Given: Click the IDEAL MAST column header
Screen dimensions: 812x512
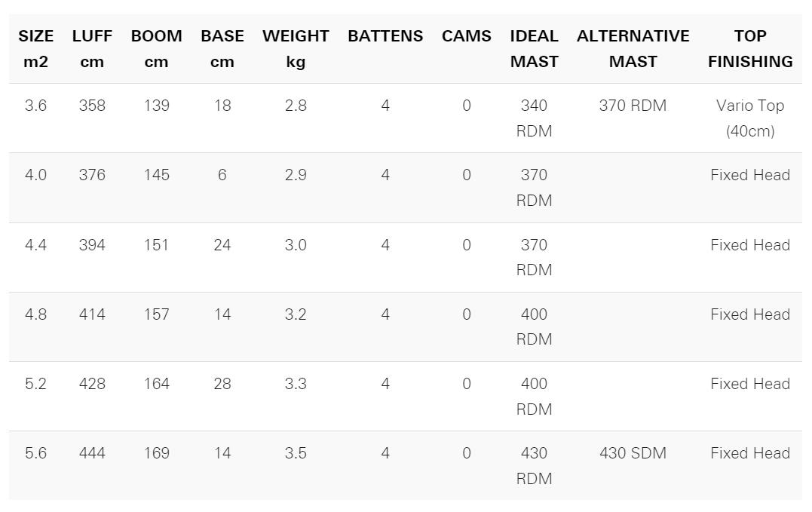Looking at the screenshot, I should click(534, 49).
